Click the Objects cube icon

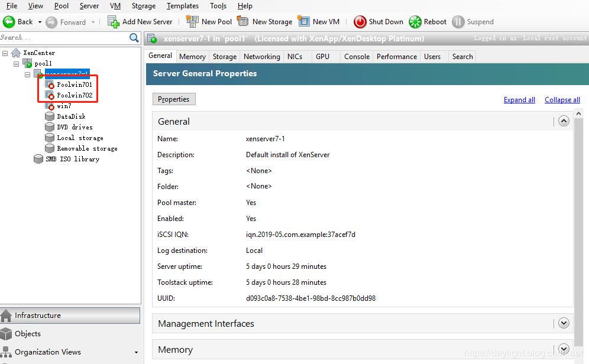(7, 334)
